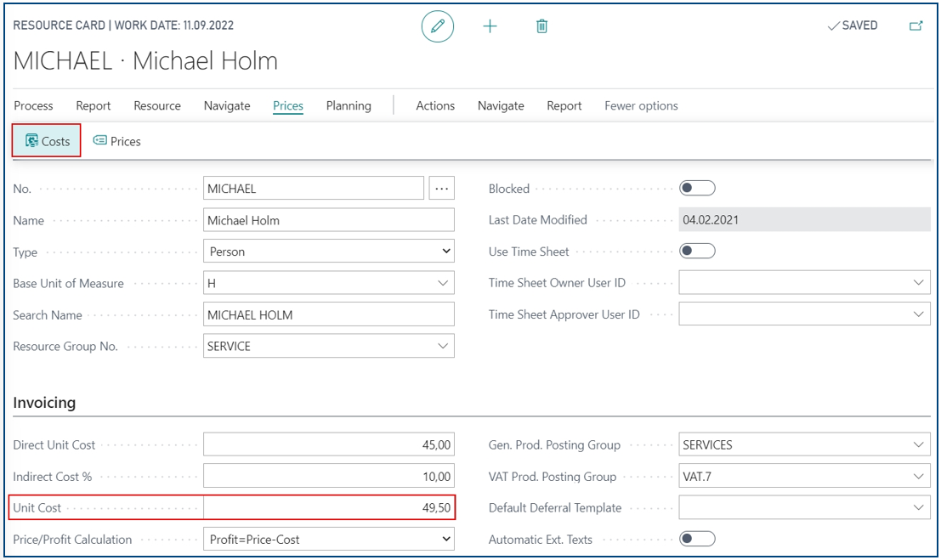This screenshot has width=941, height=560.
Task: Click the Costs icon button
Action: point(47,141)
